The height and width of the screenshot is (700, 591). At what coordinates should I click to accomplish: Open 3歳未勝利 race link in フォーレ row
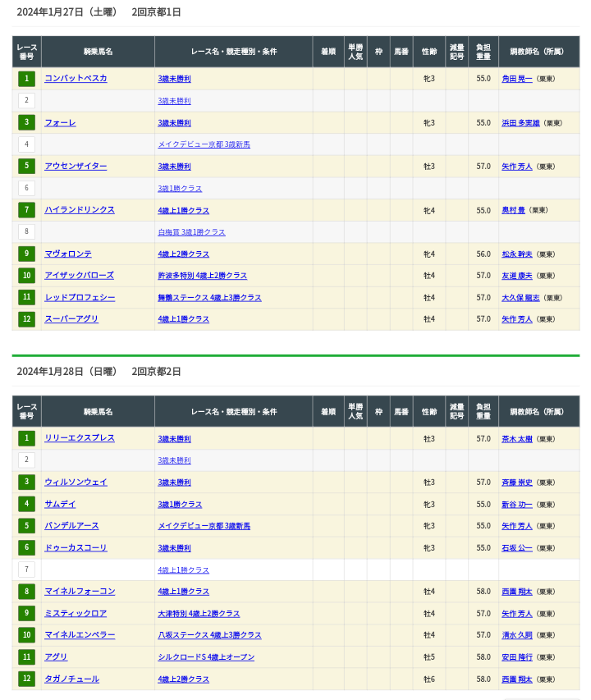pyautogui.click(x=174, y=123)
